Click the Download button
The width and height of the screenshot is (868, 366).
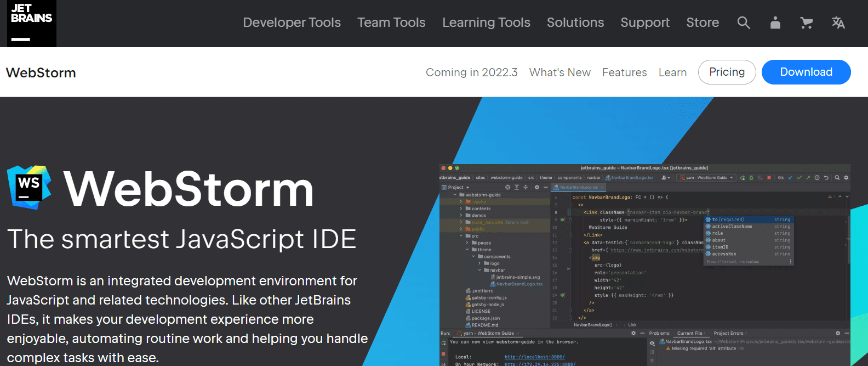806,72
